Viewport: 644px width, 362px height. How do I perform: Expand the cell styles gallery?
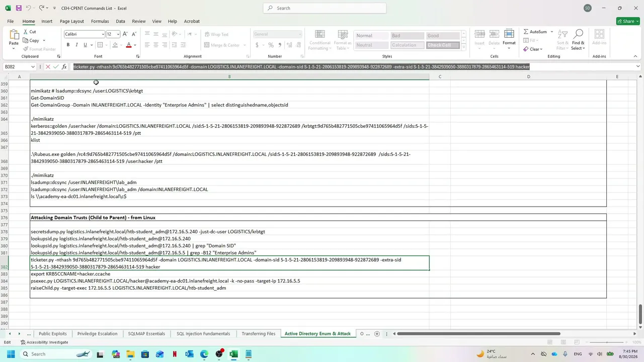[463, 48]
